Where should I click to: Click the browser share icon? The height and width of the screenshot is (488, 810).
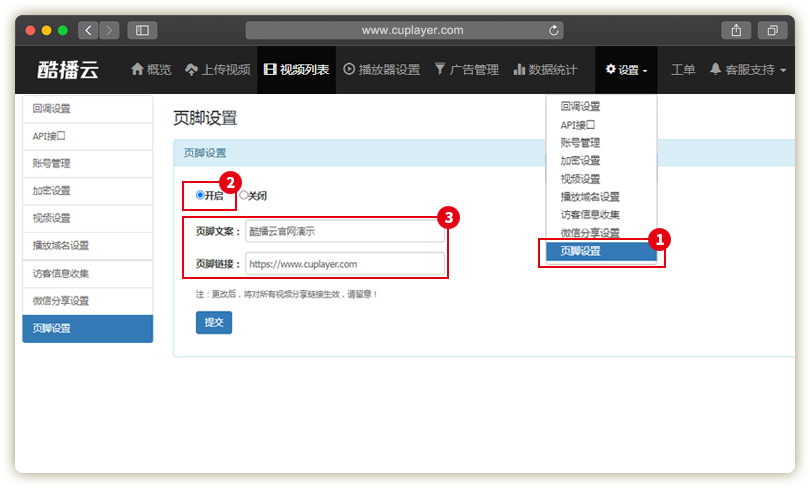735,30
